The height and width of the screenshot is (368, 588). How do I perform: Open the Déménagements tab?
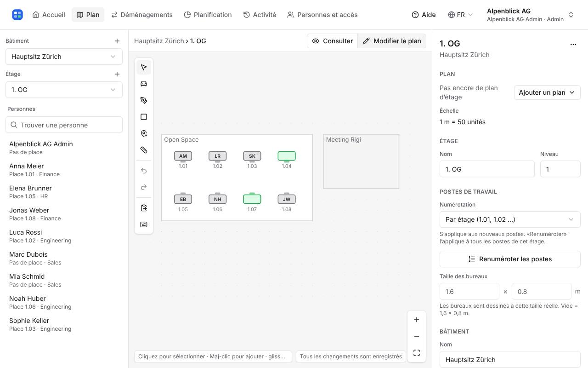tap(142, 15)
